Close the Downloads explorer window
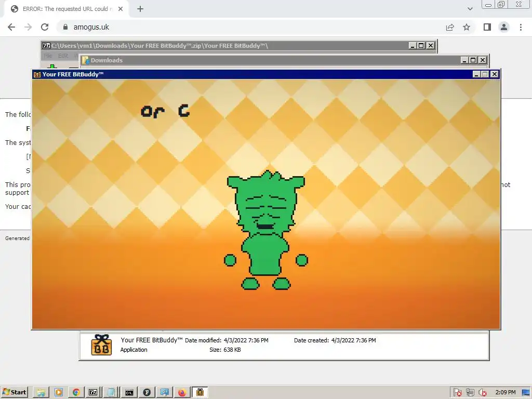This screenshot has width=532, height=399. click(483, 60)
